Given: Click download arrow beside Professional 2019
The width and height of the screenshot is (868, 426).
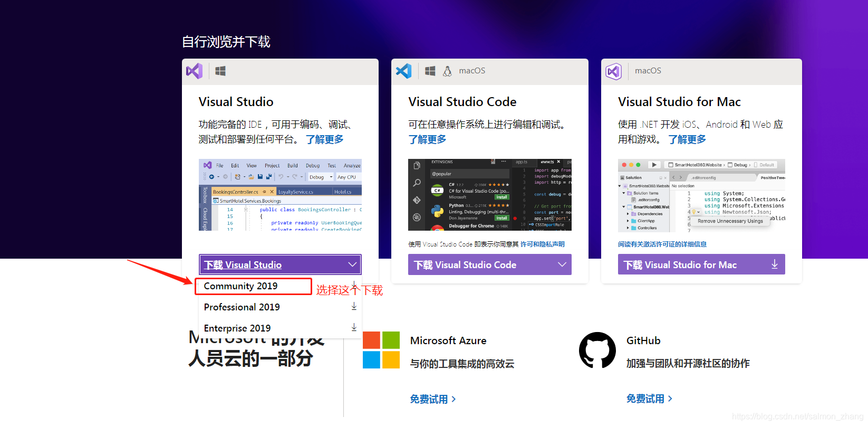Looking at the screenshot, I should pyautogui.click(x=354, y=307).
